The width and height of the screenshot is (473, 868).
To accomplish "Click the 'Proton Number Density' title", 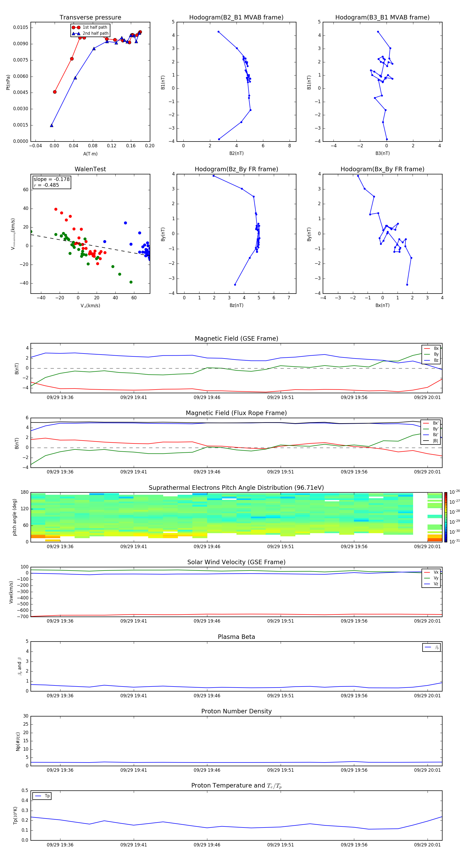I will (236, 711).
